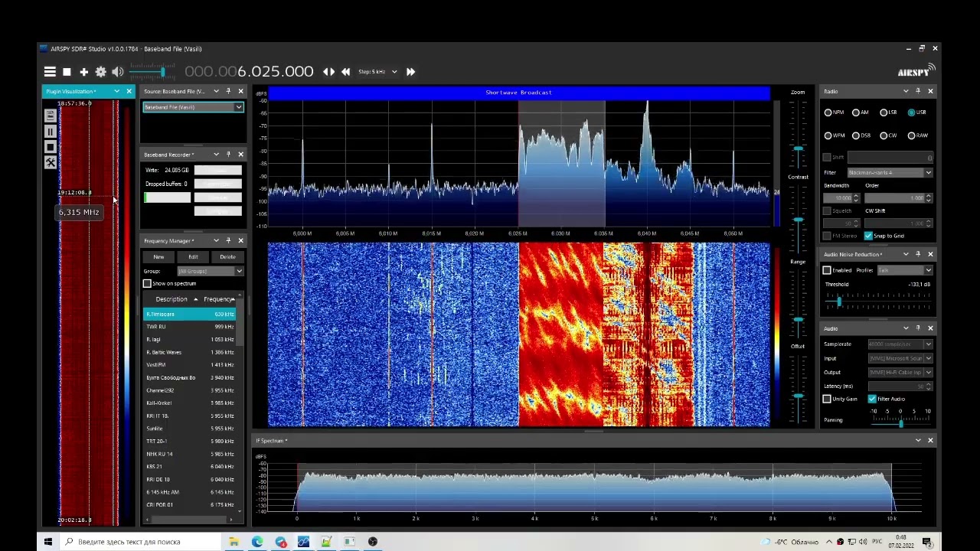Image resolution: width=980 pixels, height=551 pixels.
Task: Open Windows Start menu
Action: [x=48, y=542]
